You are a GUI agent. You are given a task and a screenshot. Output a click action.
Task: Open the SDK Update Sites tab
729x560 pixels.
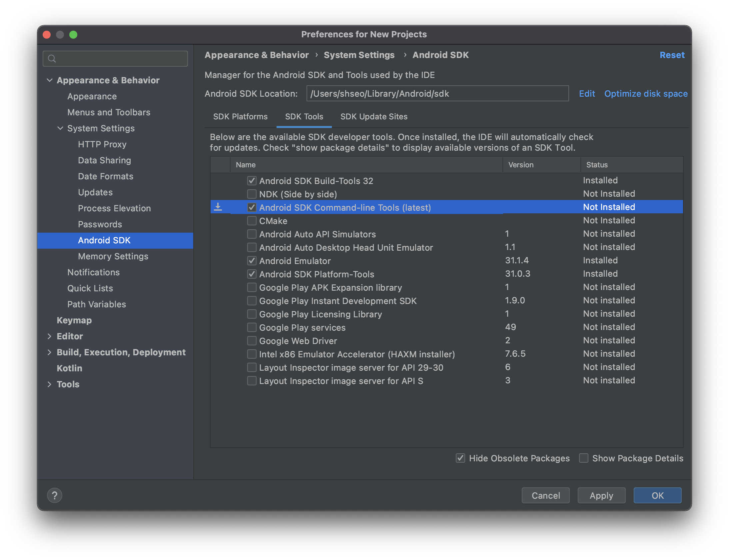pos(374,117)
